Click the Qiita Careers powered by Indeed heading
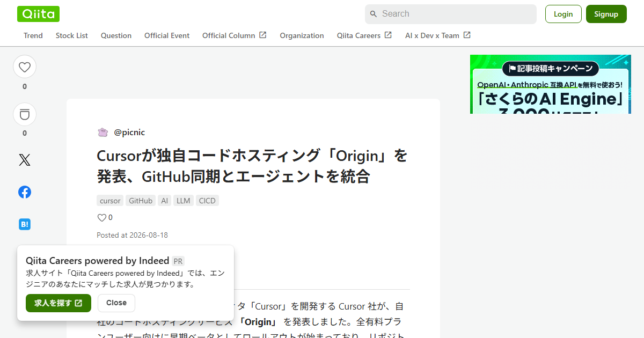Viewport: 644px width, 338px height. click(x=98, y=261)
